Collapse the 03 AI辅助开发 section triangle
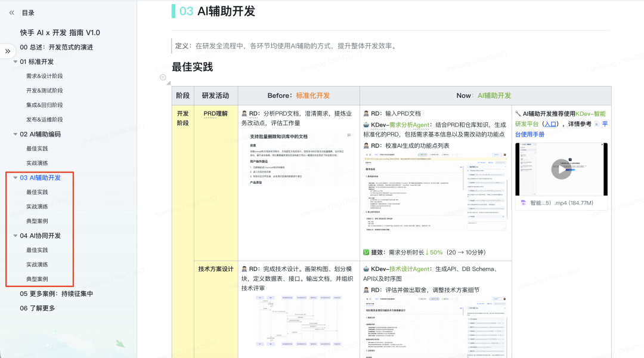Viewport: 644px width, 358px height. (x=16, y=177)
